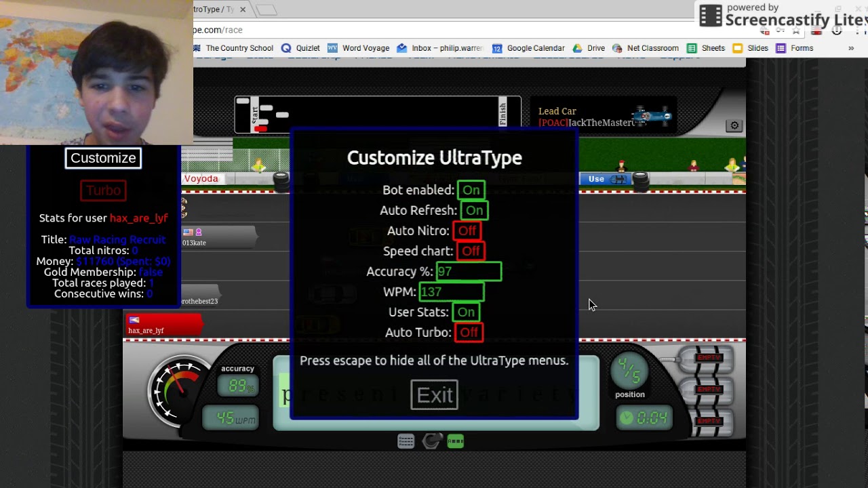
Task: Click the Total races played line
Action: pos(103,283)
